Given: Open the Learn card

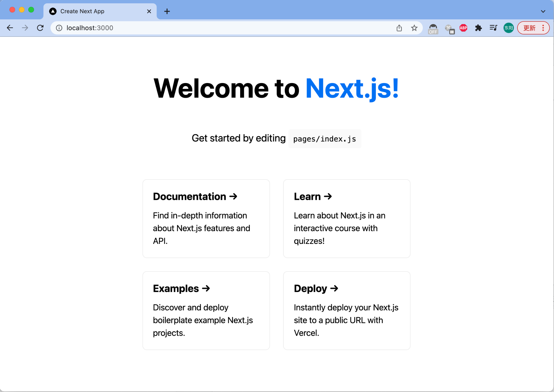Looking at the screenshot, I should [x=347, y=218].
